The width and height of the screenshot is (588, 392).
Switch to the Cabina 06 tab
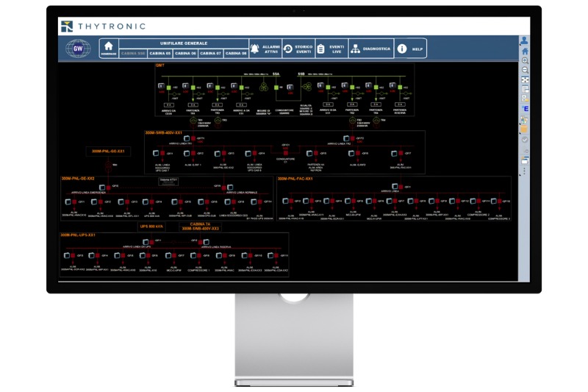point(185,53)
